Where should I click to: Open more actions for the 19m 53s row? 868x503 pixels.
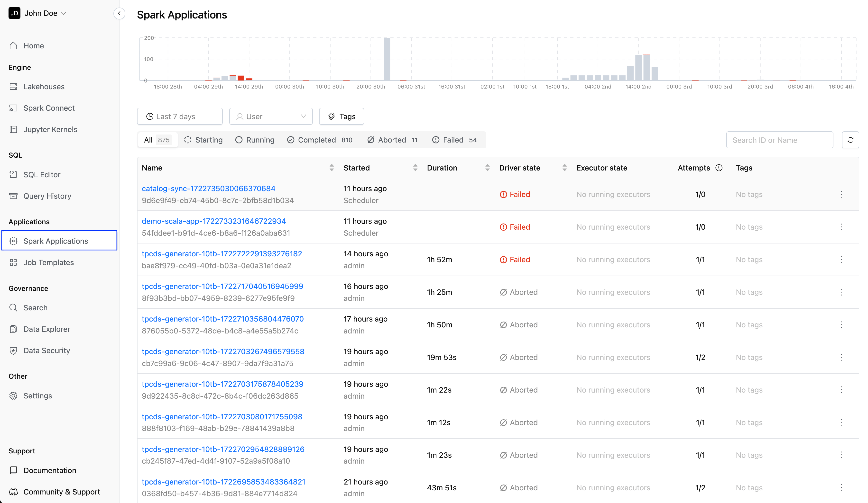point(841,357)
